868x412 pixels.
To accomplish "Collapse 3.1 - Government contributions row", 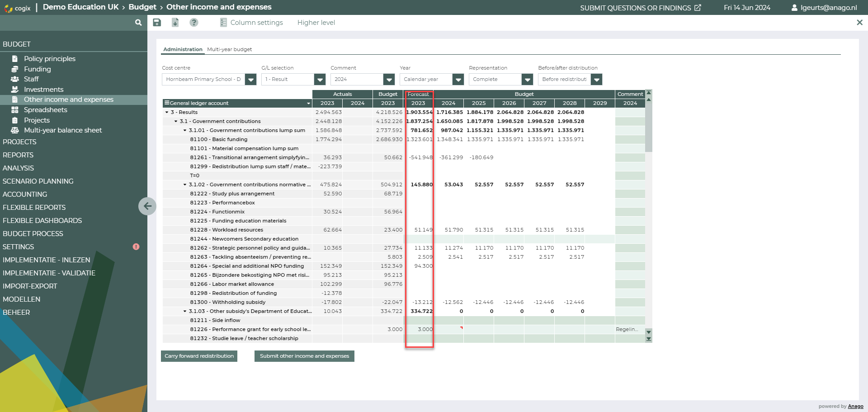I will pos(176,121).
